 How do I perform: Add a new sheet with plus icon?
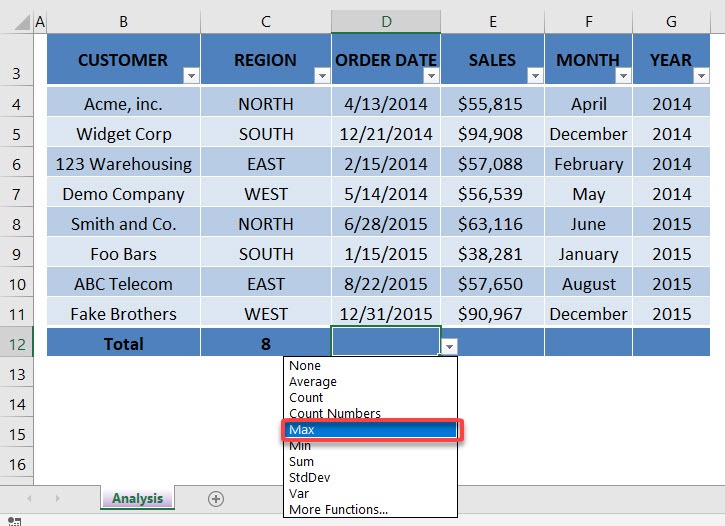(x=216, y=499)
